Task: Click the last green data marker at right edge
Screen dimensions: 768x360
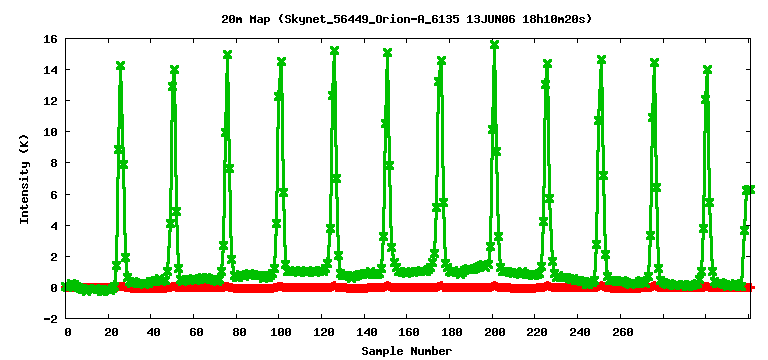Action: 752,190
